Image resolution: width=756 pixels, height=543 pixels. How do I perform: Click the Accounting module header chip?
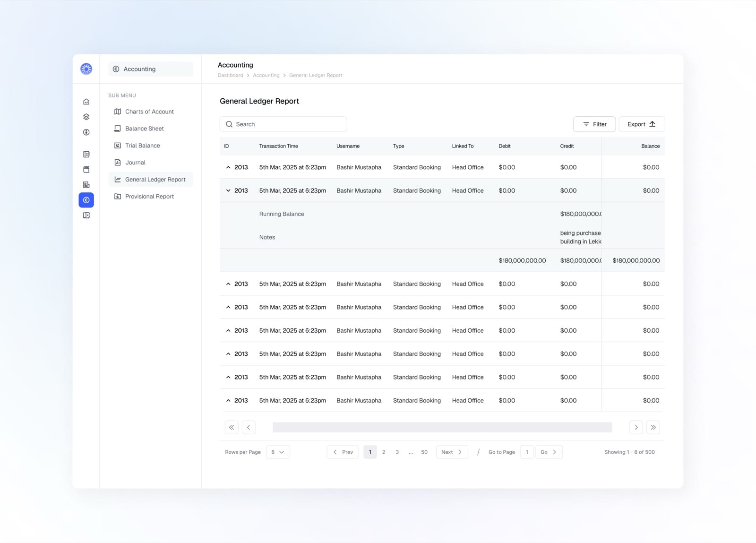[x=151, y=69]
